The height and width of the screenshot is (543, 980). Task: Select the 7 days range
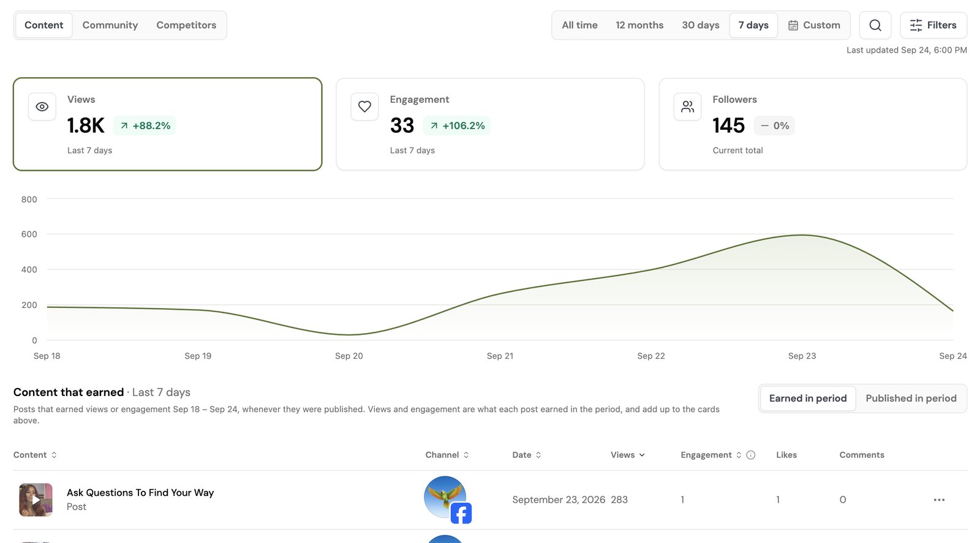click(753, 25)
